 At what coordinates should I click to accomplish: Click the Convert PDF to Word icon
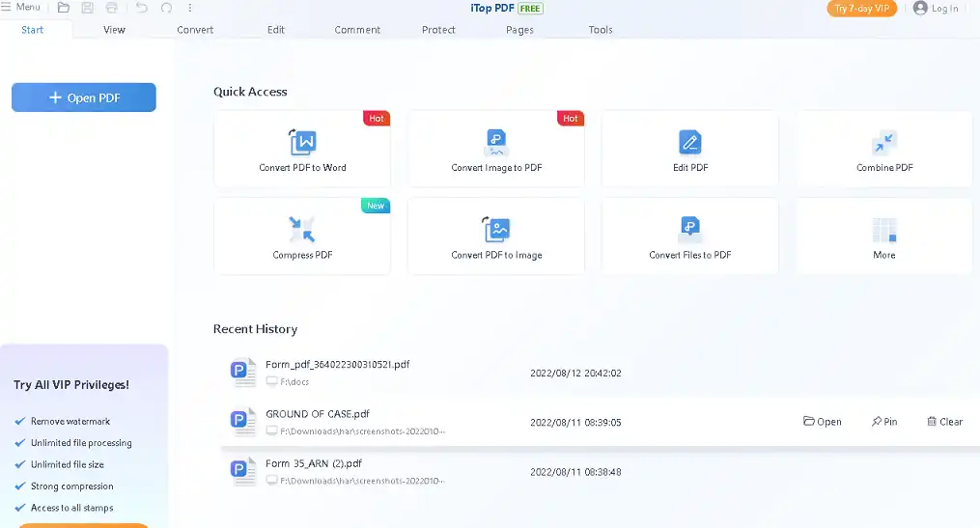(302, 144)
